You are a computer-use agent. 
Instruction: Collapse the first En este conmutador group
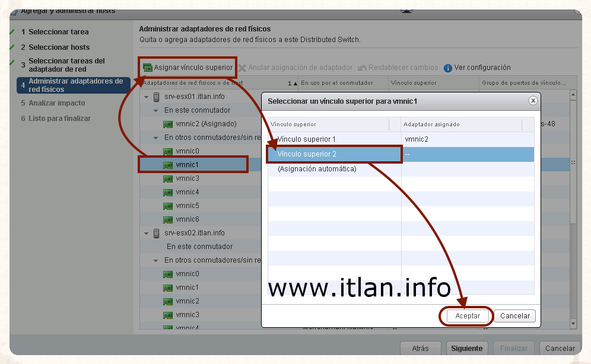click(156, 110)
